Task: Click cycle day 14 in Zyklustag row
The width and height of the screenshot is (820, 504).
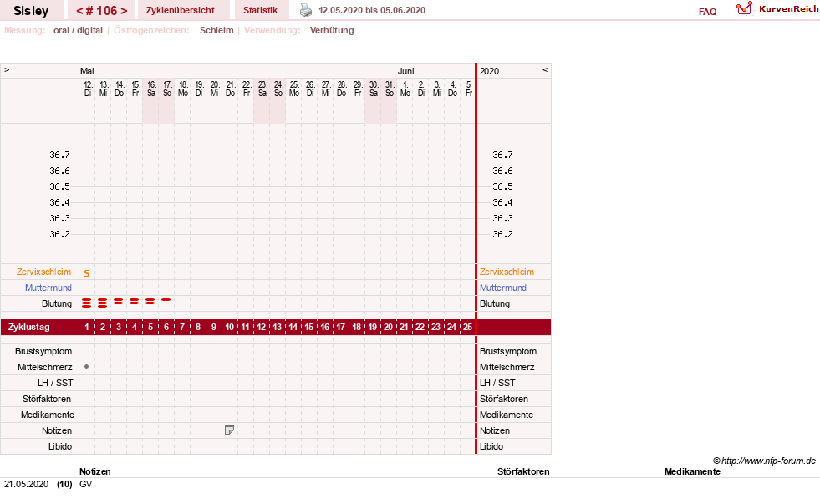Action: [x=293, y=328]
